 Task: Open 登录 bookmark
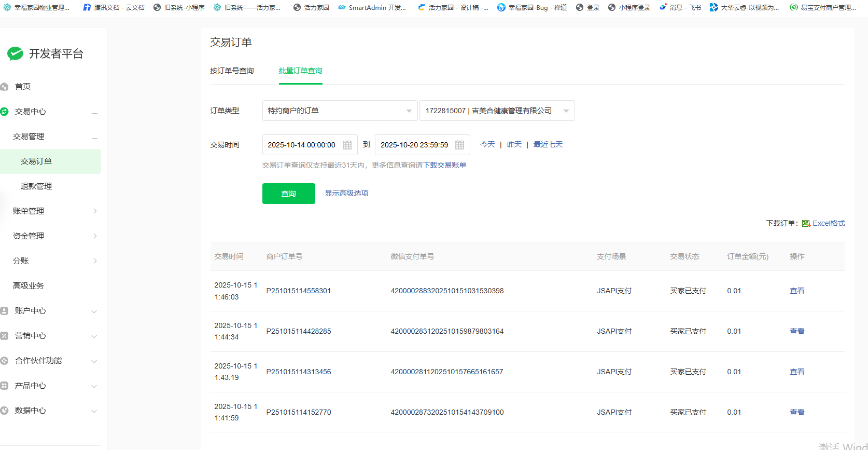coord(588,7)
